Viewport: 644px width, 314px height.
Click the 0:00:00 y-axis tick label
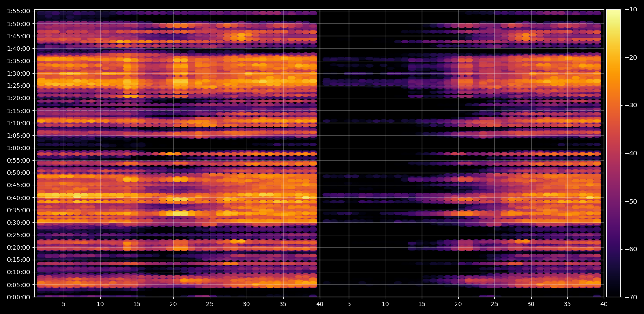click(x=19, y=297)
